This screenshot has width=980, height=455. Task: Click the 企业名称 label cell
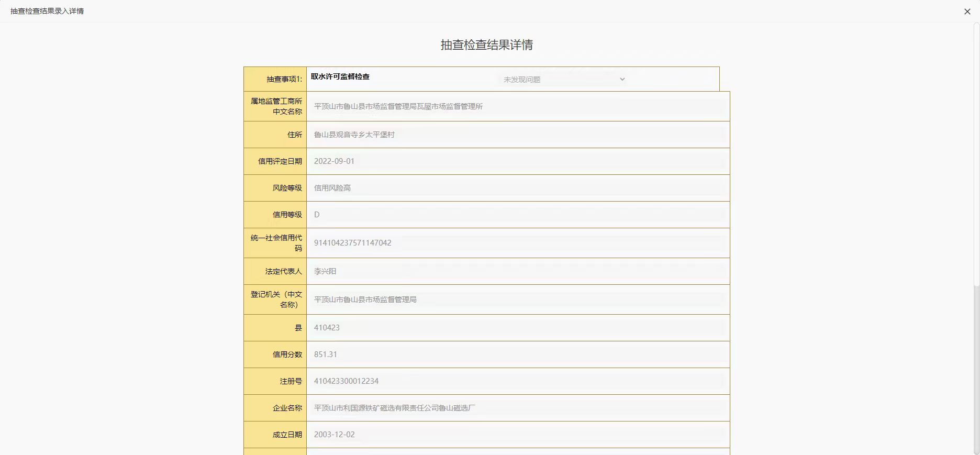275,408
